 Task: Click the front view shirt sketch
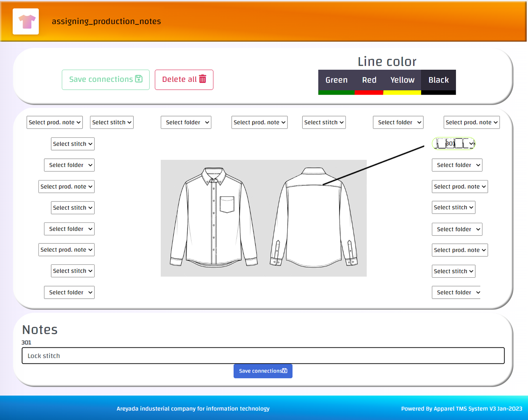[x=213, y=217]
